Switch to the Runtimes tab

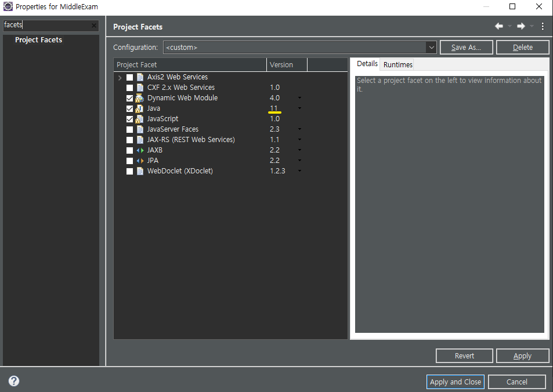click(x=397, y=64)
